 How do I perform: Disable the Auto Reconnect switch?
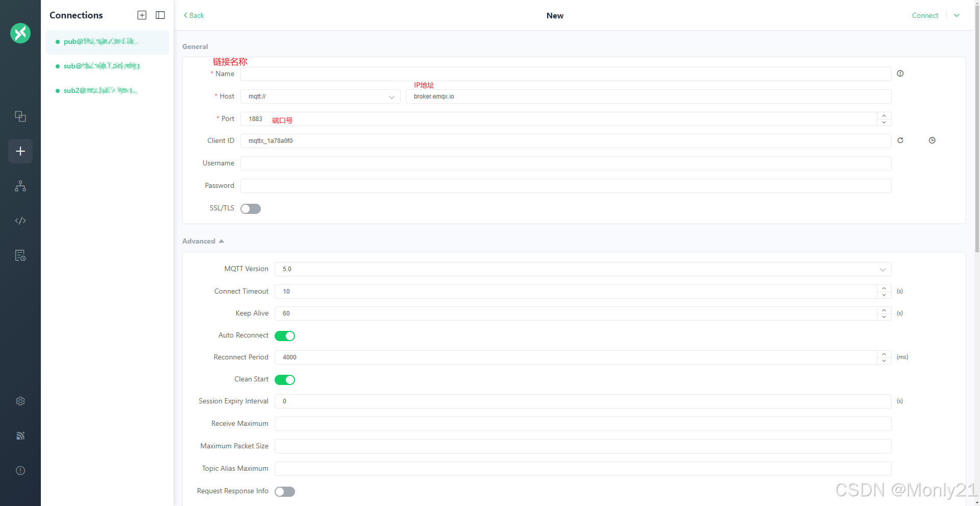click(x=285, y=336)
